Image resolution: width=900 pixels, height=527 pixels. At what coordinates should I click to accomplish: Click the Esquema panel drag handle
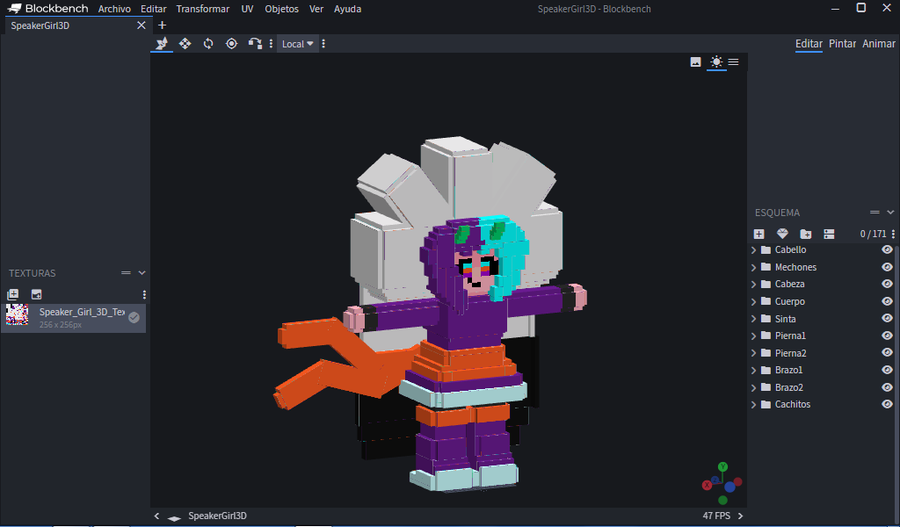tap(874, 212)
